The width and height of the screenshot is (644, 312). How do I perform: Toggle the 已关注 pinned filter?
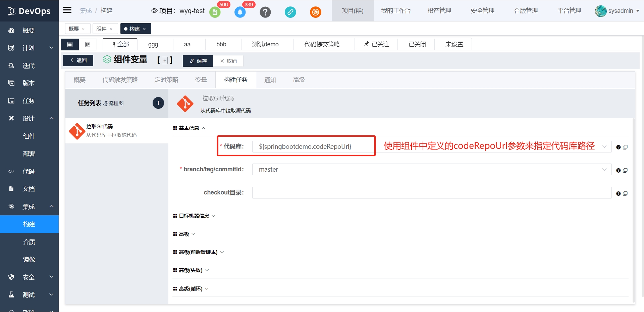(x=376, y=44)
